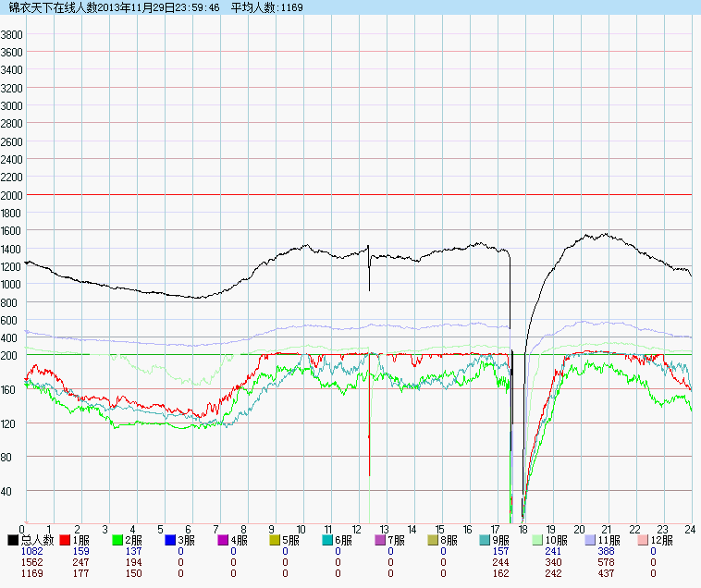Viewport: 701px width, 588px height.
Task: Click the hour 18 mark on X axis
Action: pyautogui.click(x=523, y=530)
